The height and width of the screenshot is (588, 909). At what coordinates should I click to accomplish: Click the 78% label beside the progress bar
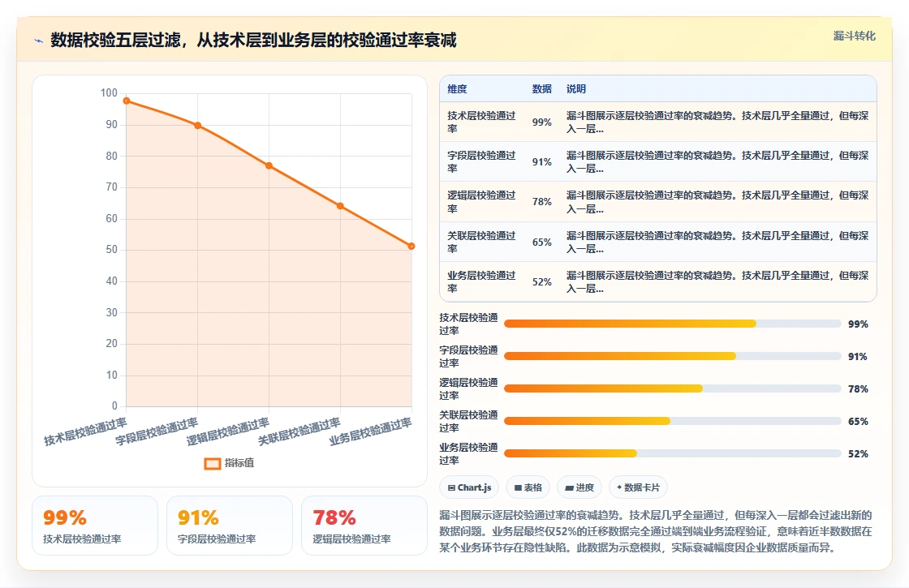point(858,389)
